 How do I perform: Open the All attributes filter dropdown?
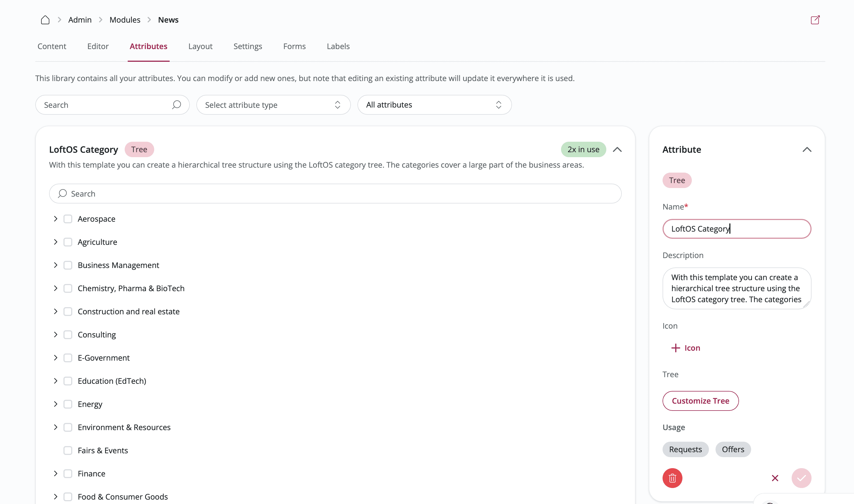[x=434, y=104]
